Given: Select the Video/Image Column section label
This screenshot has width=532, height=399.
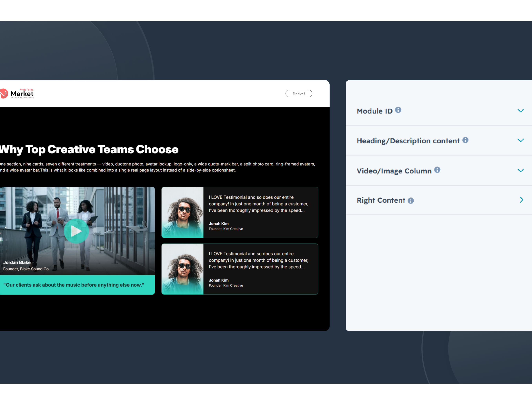Looking at the screenshot, I should point(394,171).
